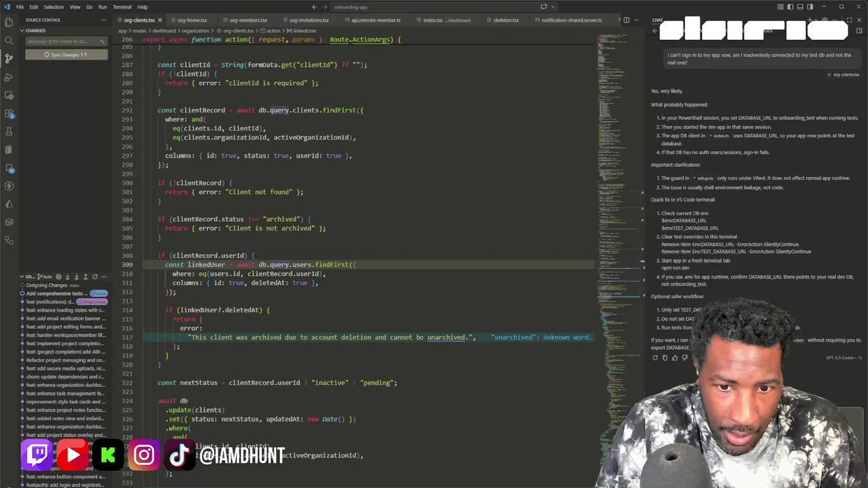Open the Run and Debug view
Viewport: 868px width, 488px height.
click(x=9, y=77)
